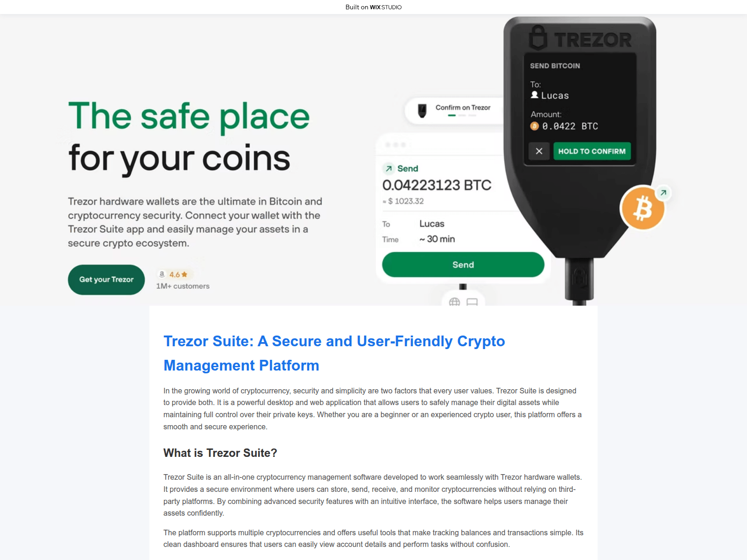Screen dimensions: 747x560
Task: Click the X cancel icon on the Trezor screen
Action: (539, 151)
